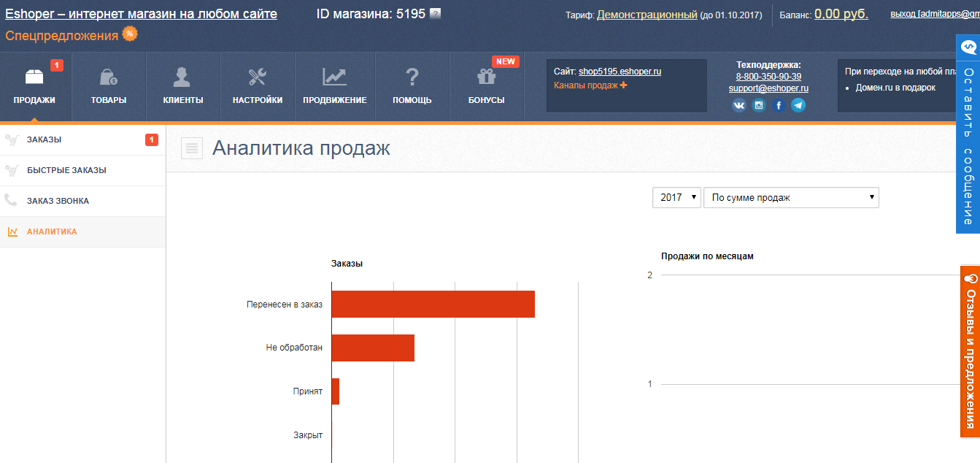The image size is (980, 463).
Task: Click the ТОВАРЫ bag icon
Action: tap(109, 75)
